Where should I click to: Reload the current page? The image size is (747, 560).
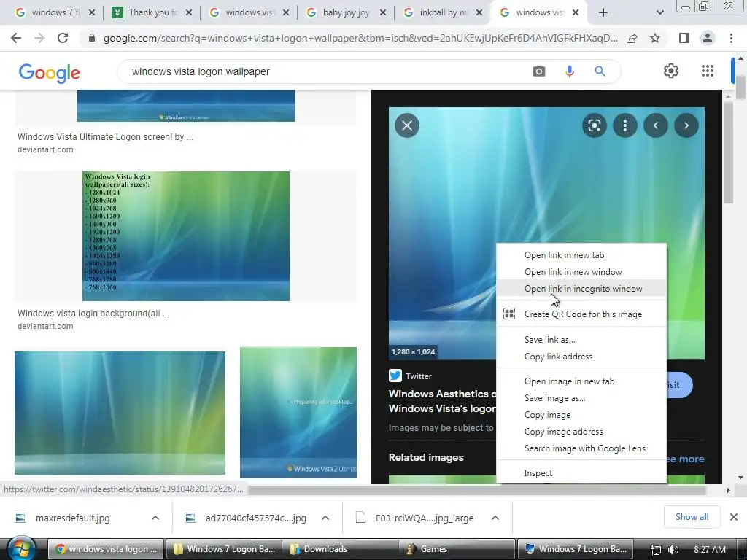pyautogui.click(x=63, y=38)
